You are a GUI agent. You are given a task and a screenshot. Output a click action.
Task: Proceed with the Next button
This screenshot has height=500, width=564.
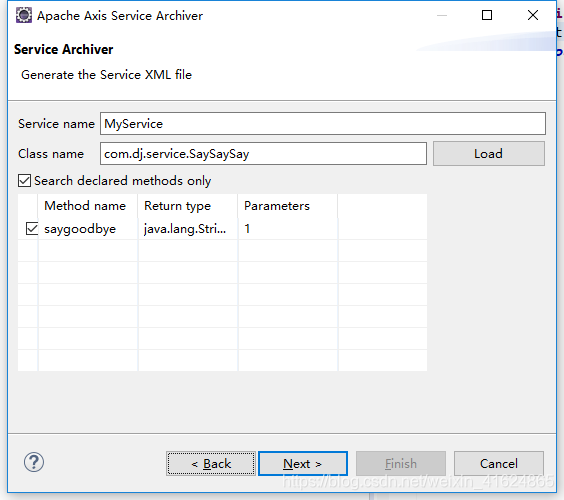303,464
